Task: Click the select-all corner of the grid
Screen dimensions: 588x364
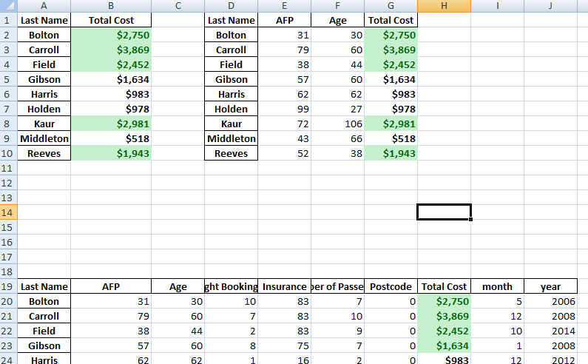Action: [x=7, y=6]
